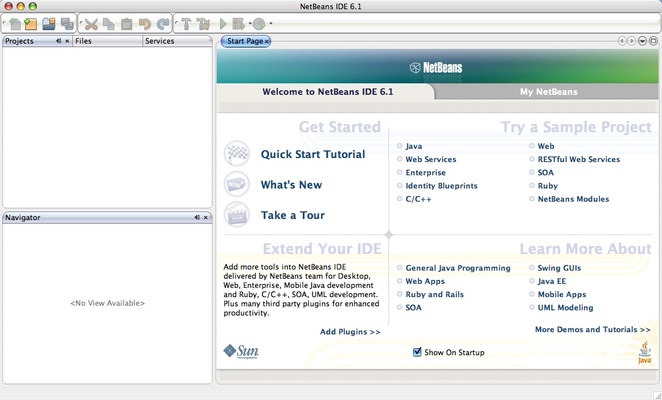Screen dimensions: 662x400
Task: Click the What's New tag icon
Action: [236, 184]
